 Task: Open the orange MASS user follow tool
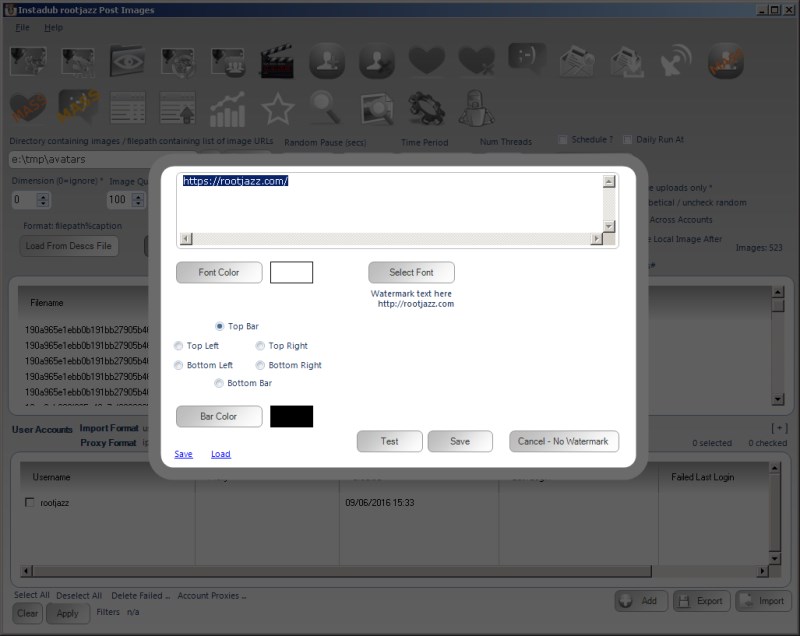[x=726, y=61]
